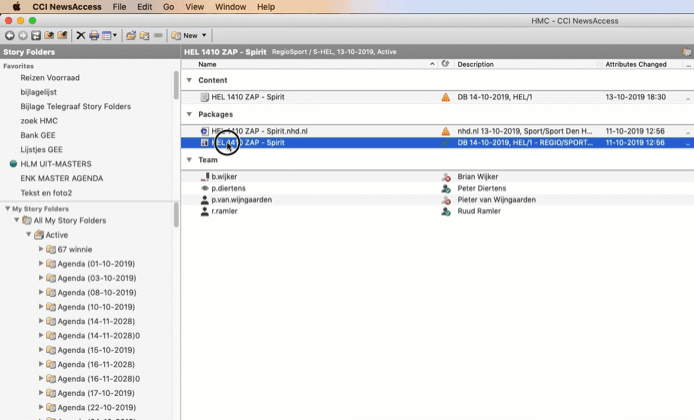Click the user status icon beside Brian Wijker
Viewport: 694px width, 420px height.
(446, 177)
